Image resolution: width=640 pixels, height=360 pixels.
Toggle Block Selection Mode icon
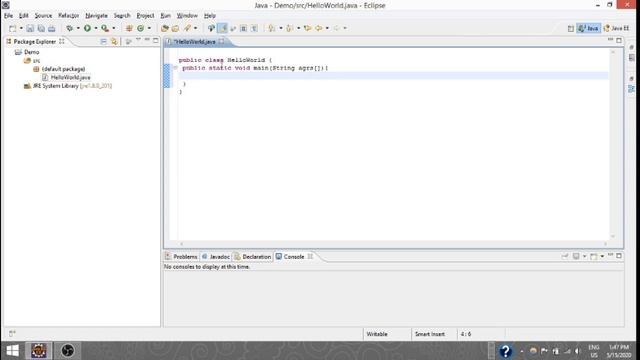(244, 28)
